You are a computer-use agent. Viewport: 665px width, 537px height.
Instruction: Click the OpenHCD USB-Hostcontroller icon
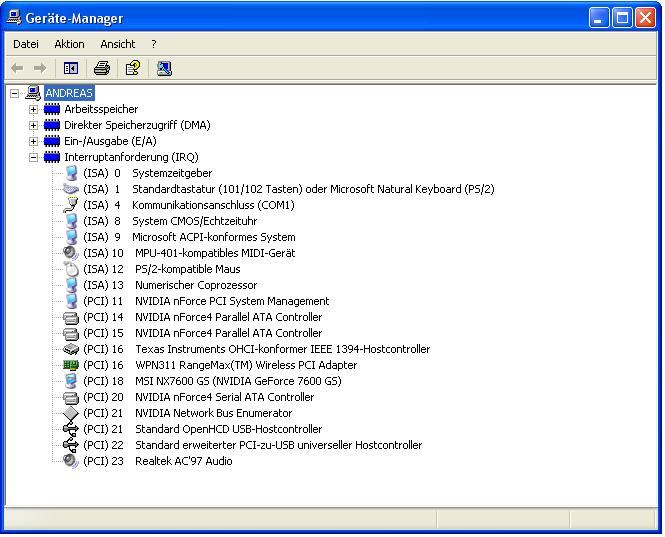[x=71, y=429]
